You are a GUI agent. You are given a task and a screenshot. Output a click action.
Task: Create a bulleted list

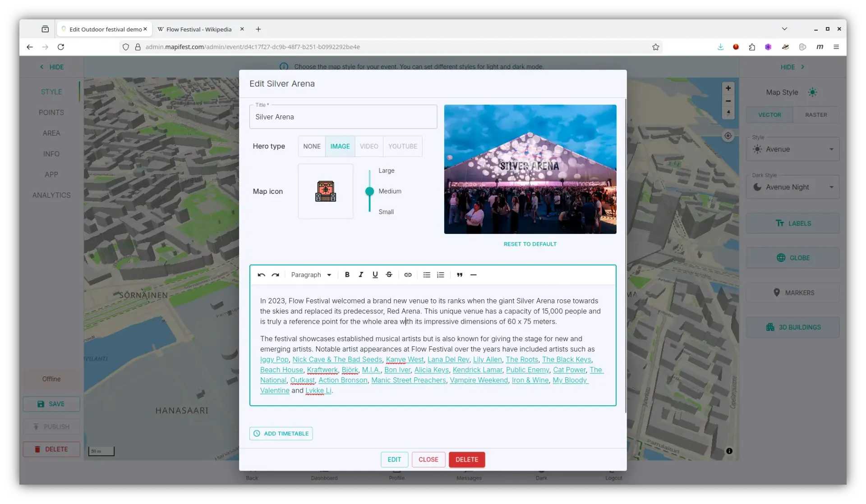point(427,275)
